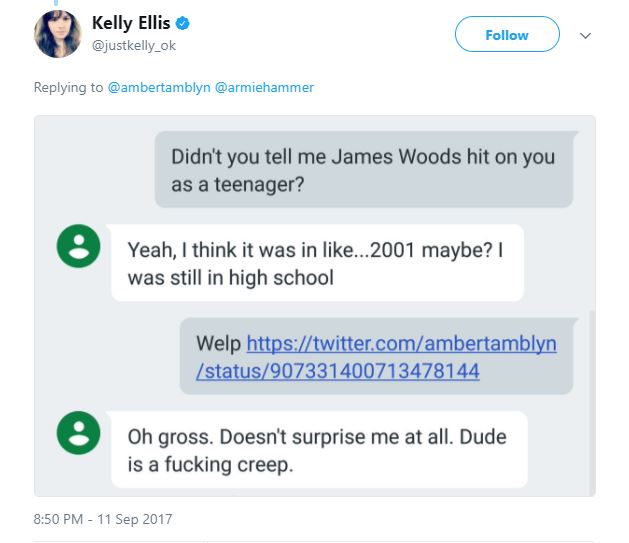Select the "Yeah, I think it was" reply bubble
Image resolution: width=629 pixels, height=543 pixels.
317,262
